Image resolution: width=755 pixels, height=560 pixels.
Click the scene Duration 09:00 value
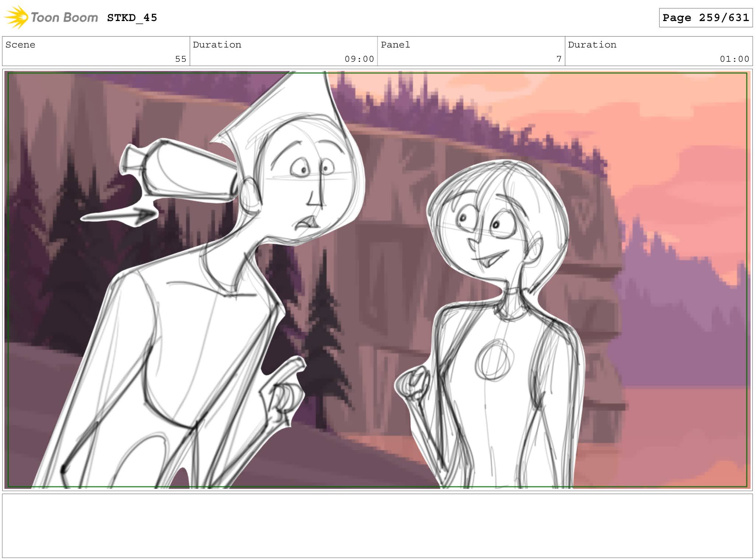pos(359,59)
